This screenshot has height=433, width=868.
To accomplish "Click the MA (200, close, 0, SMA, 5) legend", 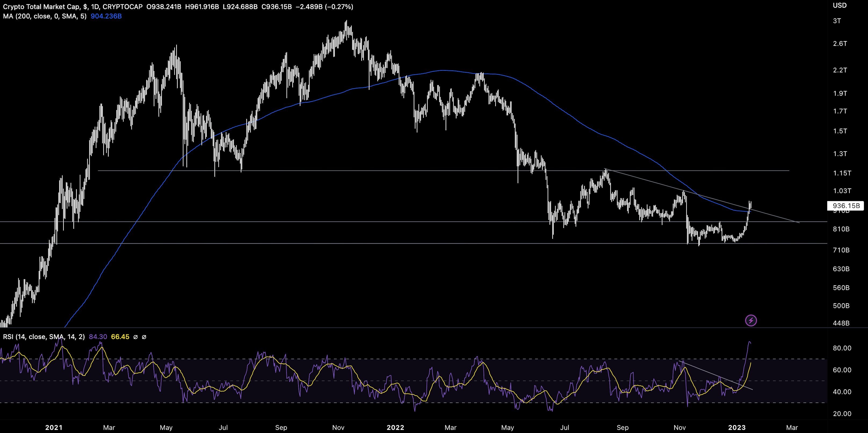I will pyautogui.click(x=45, y=16).
